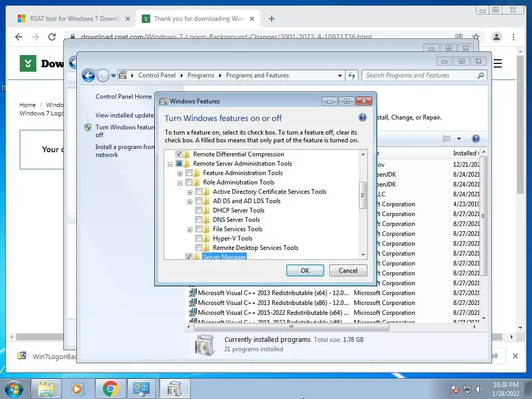The image size is (532, 399).
Task: Check Role Administration Tools
Action: pos(189,182)
